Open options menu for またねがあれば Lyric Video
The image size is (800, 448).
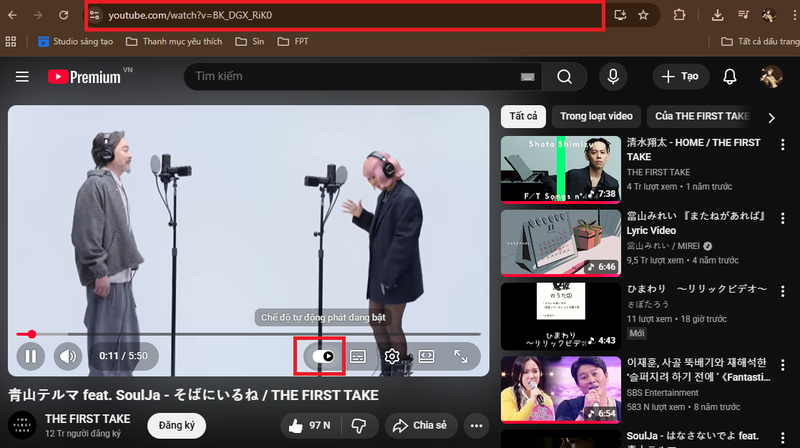783,218
